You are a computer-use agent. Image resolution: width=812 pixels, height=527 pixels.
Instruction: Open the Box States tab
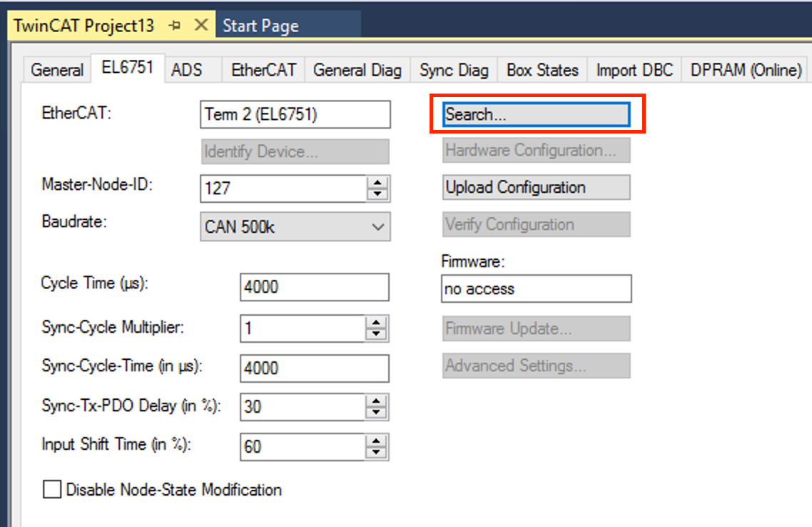pos(542,71)
